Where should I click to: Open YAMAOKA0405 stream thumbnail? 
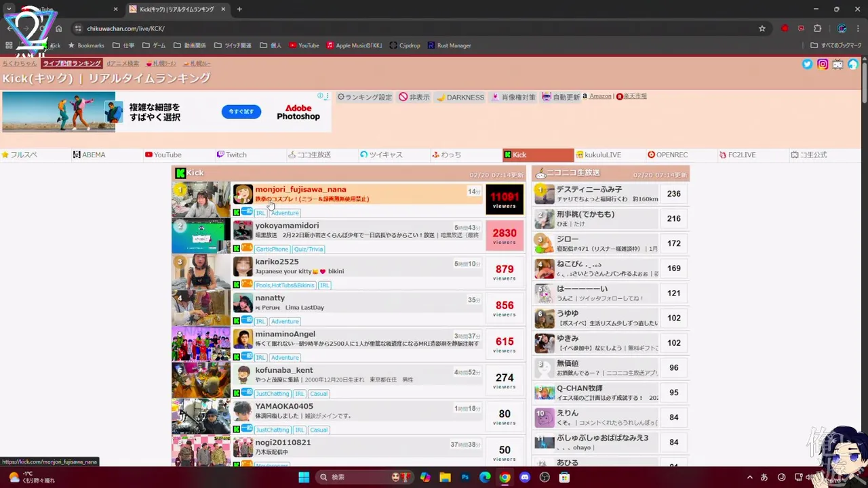201,417
